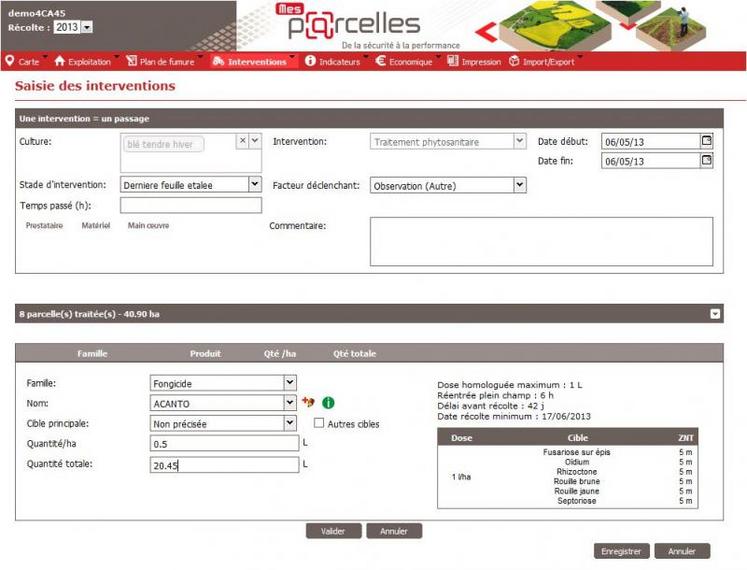Click the Temps passé input field

(191, 206)
